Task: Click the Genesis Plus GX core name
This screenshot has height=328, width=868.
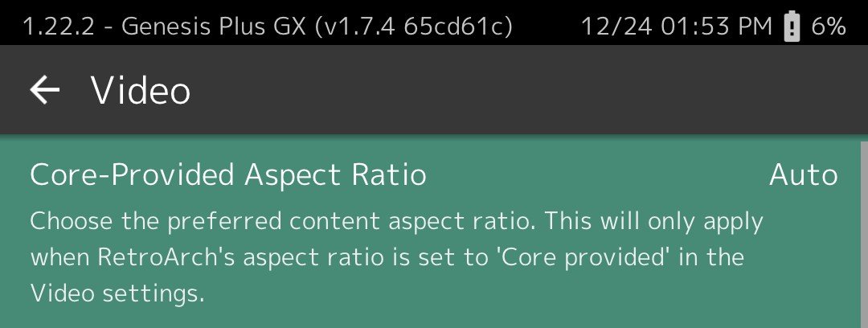Action: tap(215, 27)
